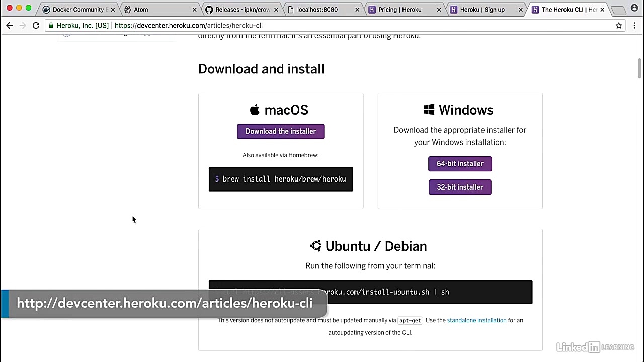The width and height of the screenshot is (644, 362).
Task: Open the Chrome profile avatar icon
Action: 634,8
